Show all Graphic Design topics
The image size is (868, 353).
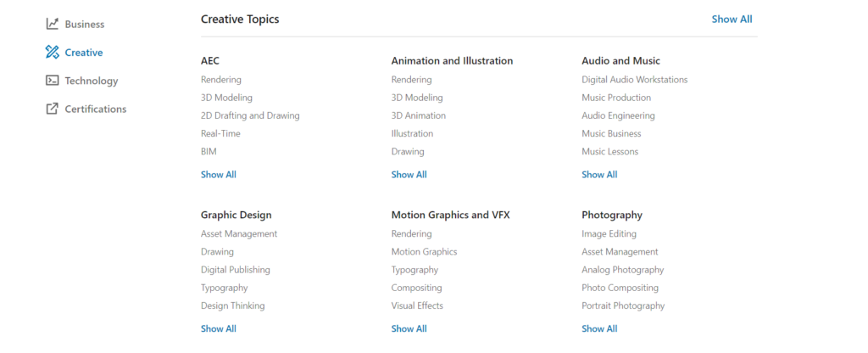click(x=219, y=328)
